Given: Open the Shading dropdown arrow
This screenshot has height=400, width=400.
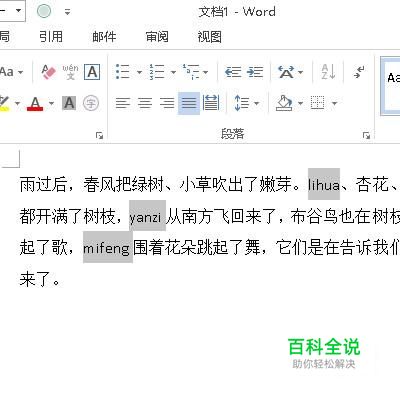Looking at the screenshot, I should (x=300, y=103).
